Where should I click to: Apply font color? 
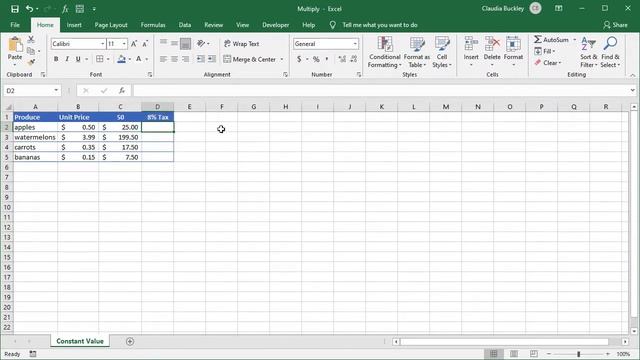point(139,59)
